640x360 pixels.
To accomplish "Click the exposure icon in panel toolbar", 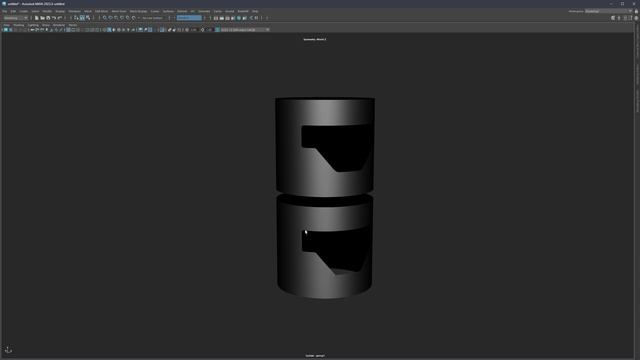I will (187, 30).
